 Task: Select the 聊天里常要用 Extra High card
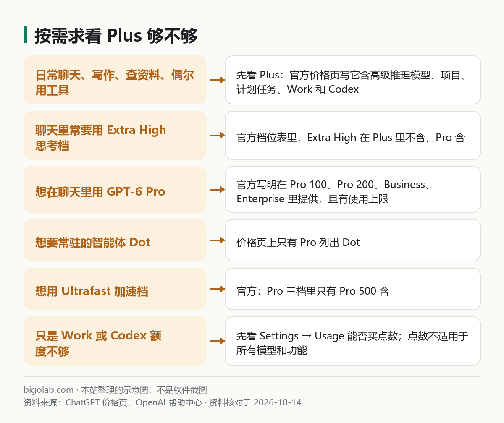point(115,136)
